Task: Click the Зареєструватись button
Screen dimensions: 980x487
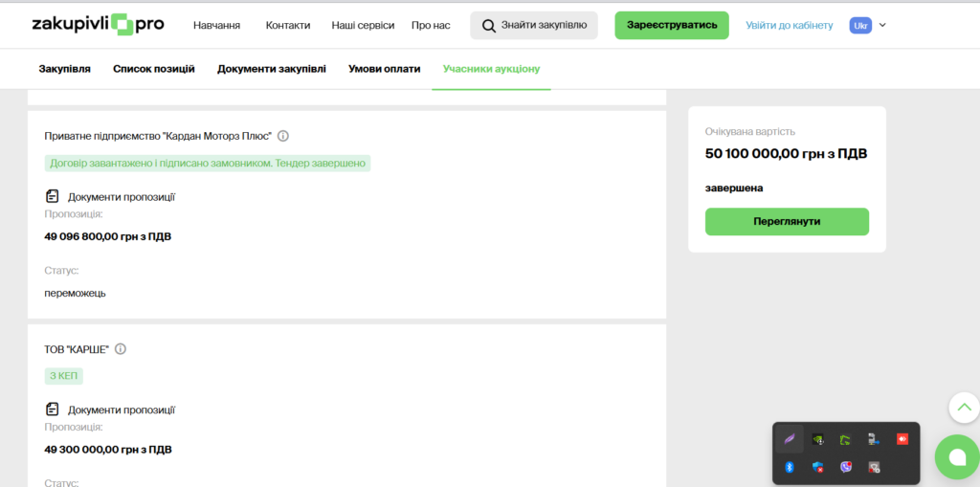Action: click(671, 25)
